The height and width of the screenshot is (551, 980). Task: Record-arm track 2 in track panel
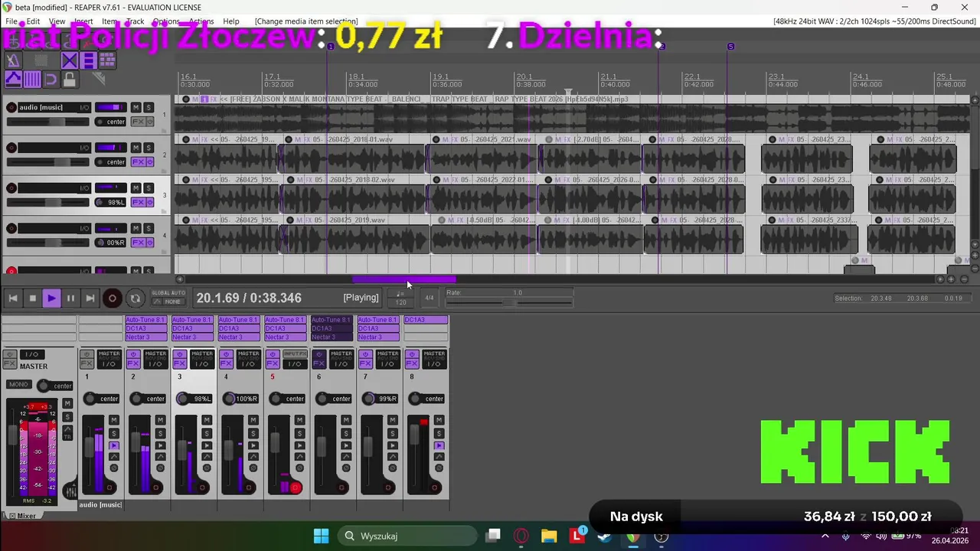(x=11, y=148)
